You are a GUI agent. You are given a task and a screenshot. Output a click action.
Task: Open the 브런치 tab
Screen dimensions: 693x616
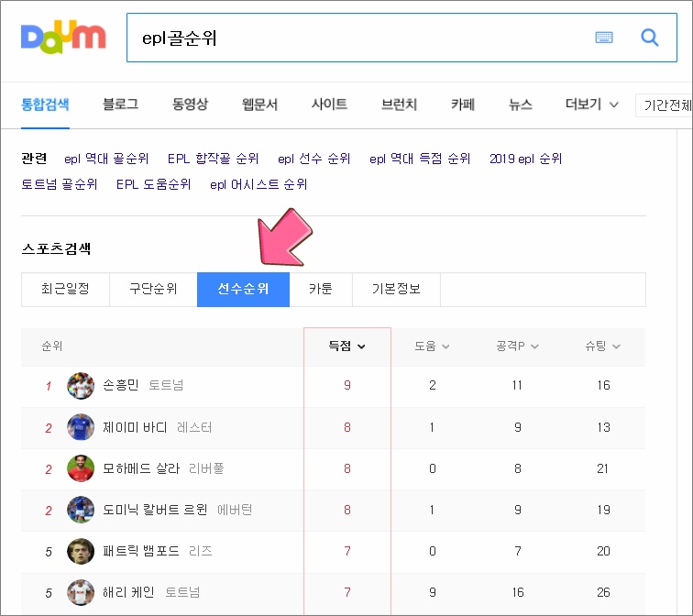point(399,104)
